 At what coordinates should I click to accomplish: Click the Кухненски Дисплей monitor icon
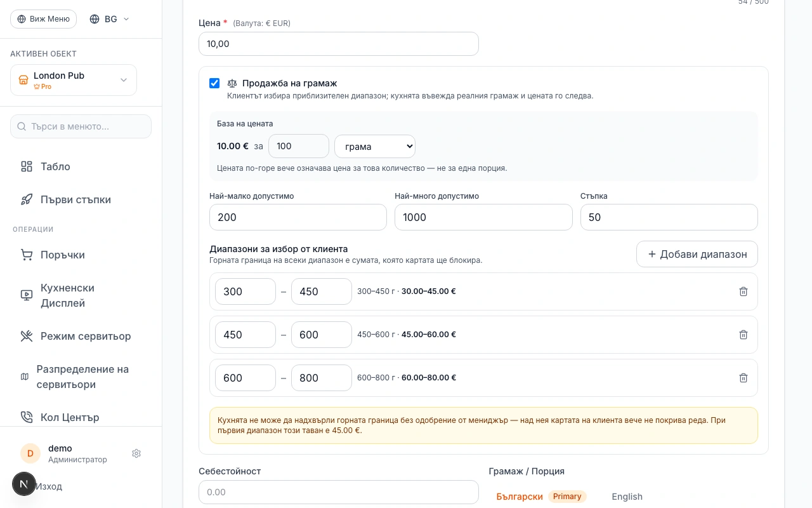click(27, 295)
